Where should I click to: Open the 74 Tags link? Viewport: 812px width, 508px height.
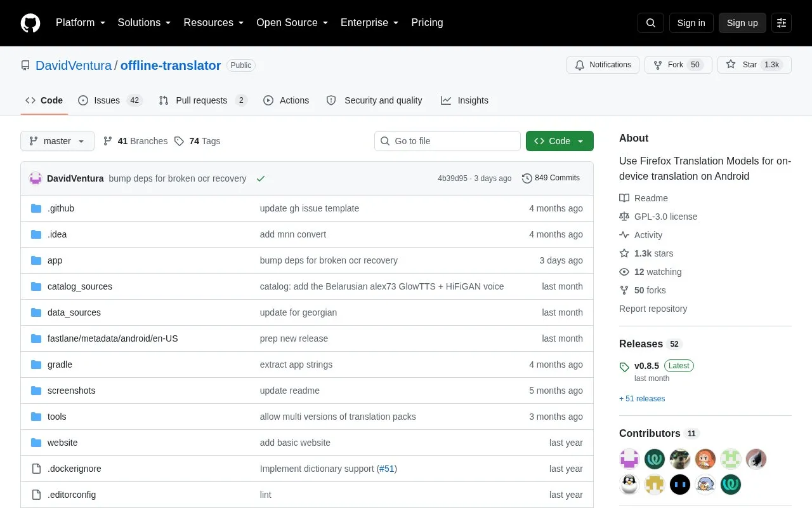[197, 141]
